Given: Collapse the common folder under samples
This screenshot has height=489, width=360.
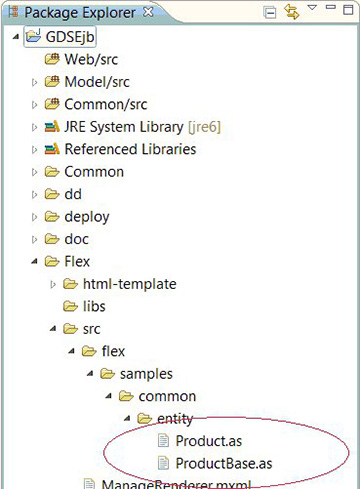Looking at the screenshot, I should (109, 396).
